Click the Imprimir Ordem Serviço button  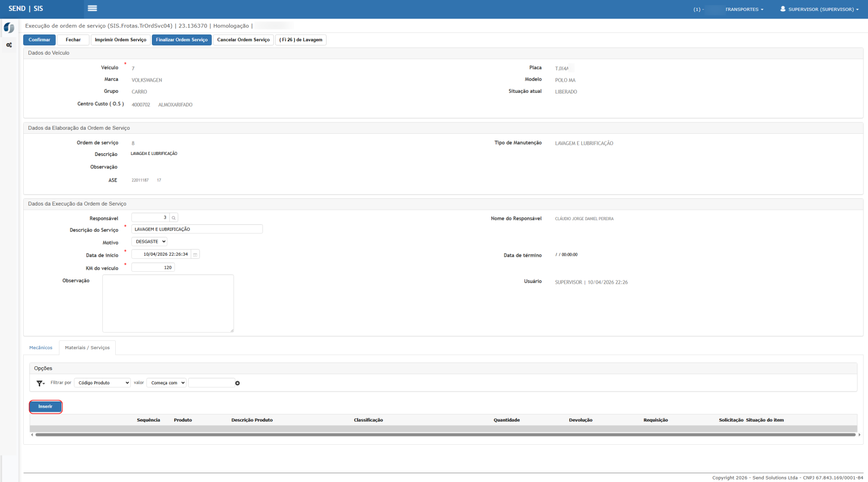pos(120,40)
